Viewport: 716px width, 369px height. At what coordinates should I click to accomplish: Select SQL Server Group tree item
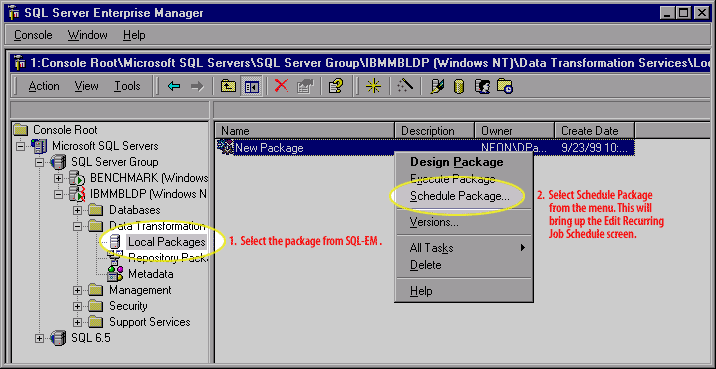115,162
